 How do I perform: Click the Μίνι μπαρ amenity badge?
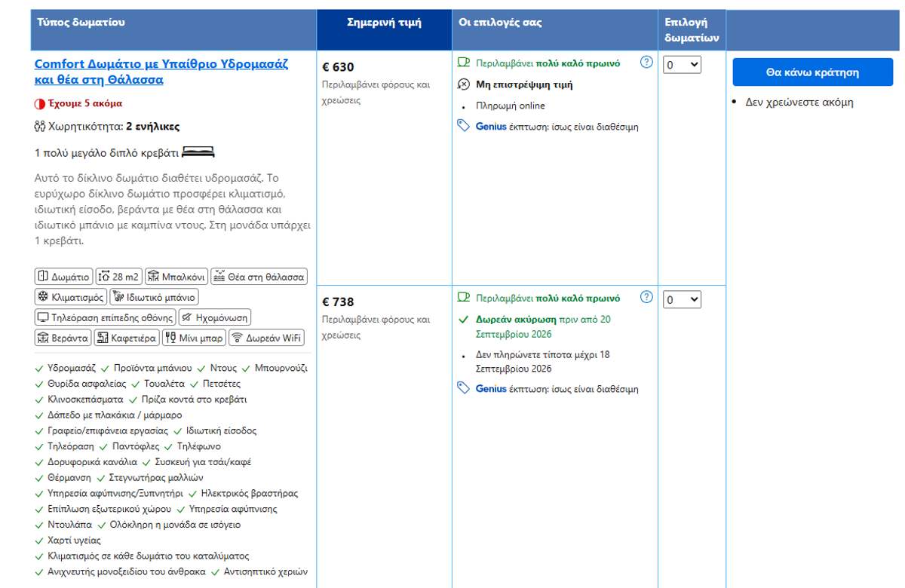195,338
